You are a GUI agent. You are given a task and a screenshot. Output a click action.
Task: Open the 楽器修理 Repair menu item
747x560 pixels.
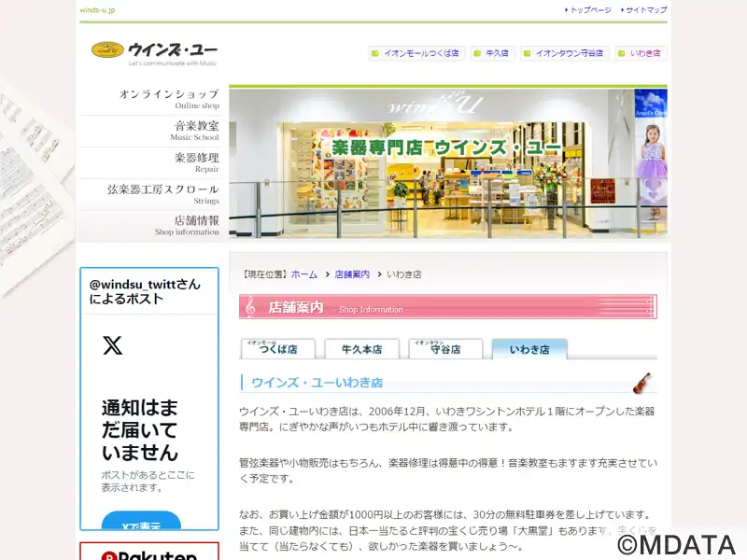tap(149, 162)
